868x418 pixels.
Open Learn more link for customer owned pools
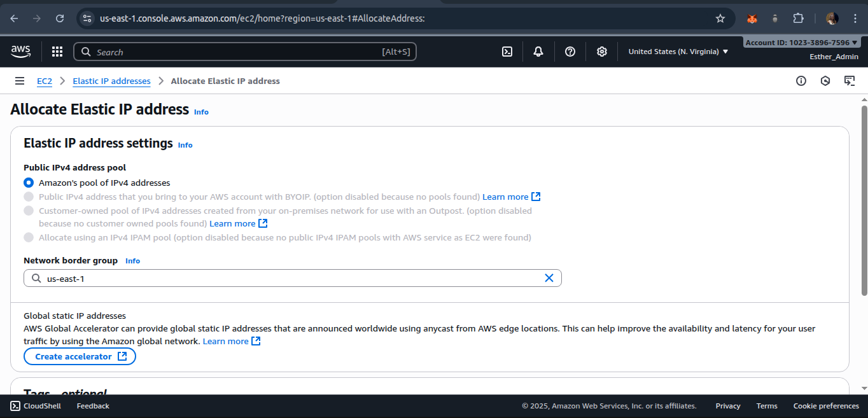coord(238,223)
